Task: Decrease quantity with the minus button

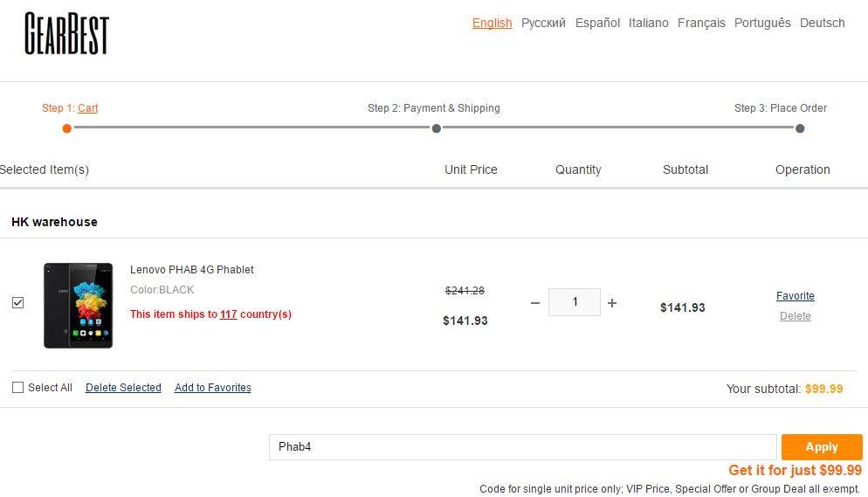Action: point(535,303)
